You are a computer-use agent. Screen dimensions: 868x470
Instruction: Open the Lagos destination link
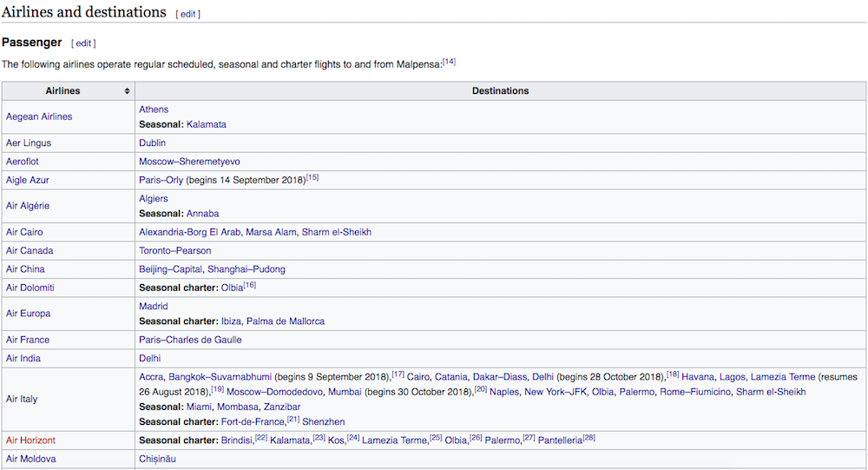733,377
